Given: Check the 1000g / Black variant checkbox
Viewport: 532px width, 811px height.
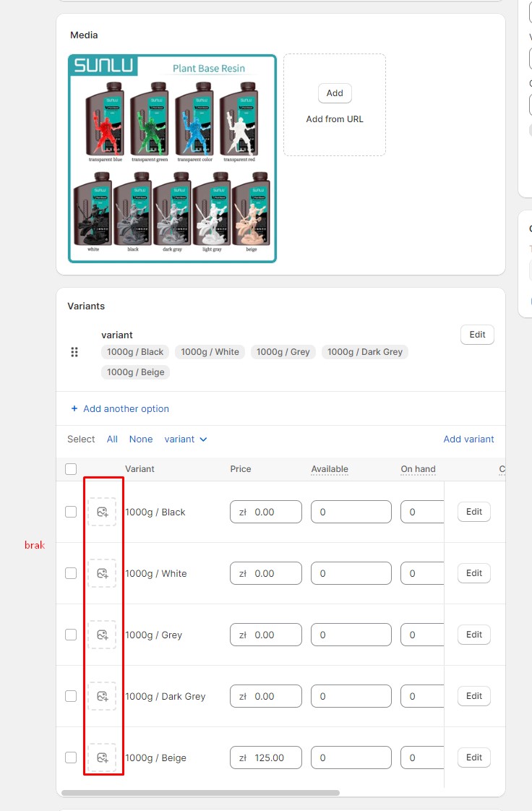Looking at the screenshot, I should (71, 512).
